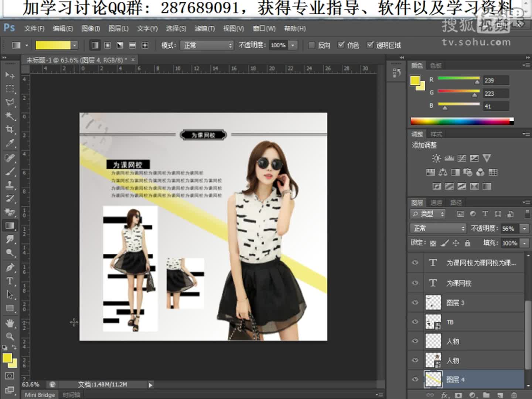Expand the status bar info arrow
The width and height of the screenshot is (532, 399).
(150, 385)
